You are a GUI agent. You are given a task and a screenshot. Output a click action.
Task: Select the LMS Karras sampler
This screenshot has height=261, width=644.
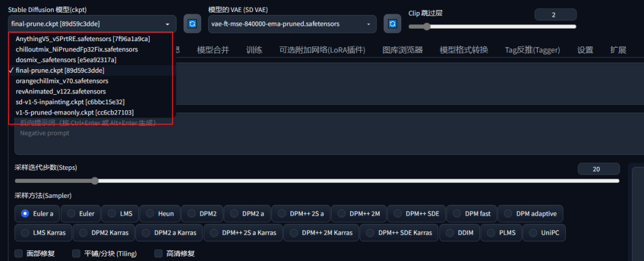tap(43, 232)
